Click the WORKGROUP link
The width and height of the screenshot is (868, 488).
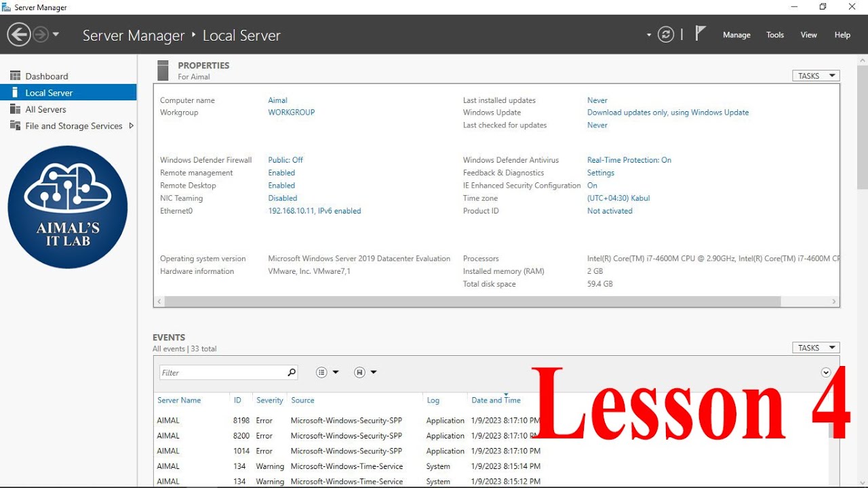pos(292,113)
